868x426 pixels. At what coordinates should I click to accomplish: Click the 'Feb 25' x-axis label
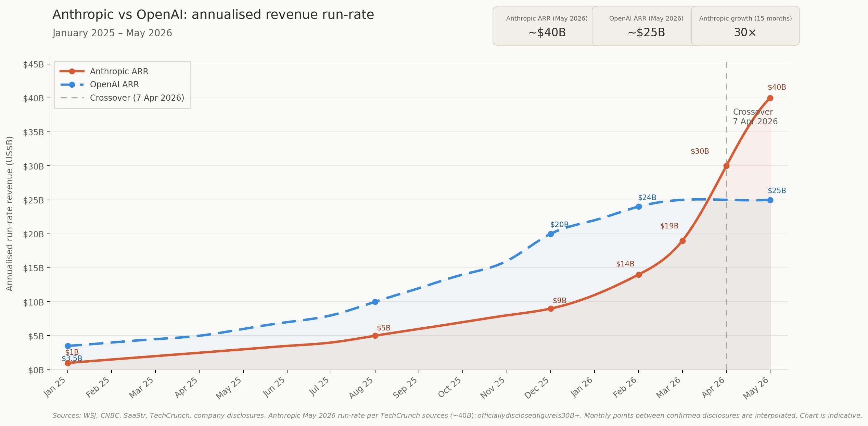(x=98, y=387)
